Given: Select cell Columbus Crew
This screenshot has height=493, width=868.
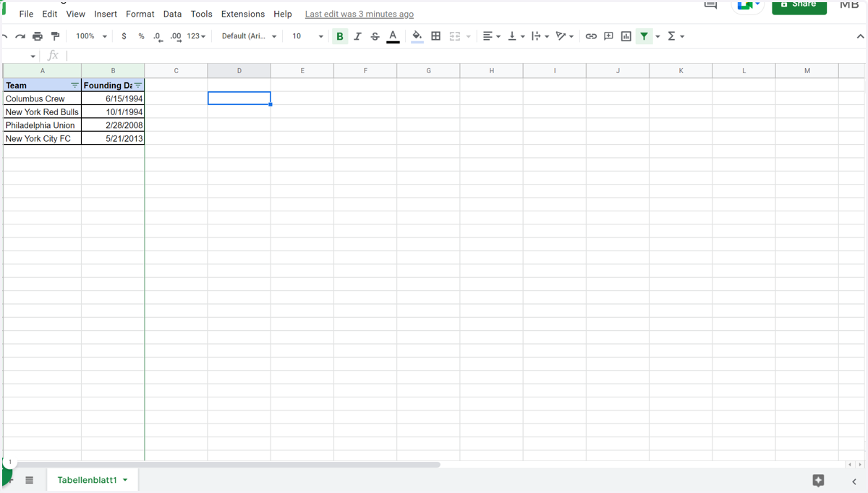Looking at the screenshot, I should (42, 98).
